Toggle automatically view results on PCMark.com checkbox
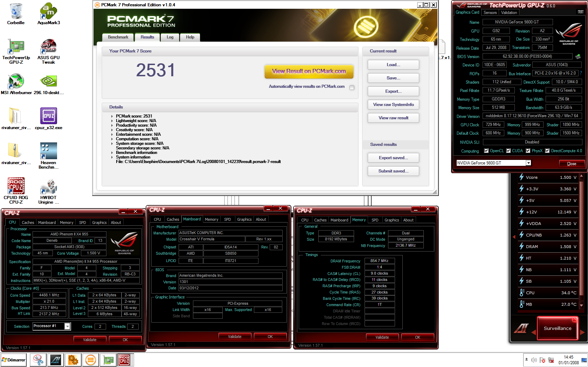The image size is (588, 367). pyautogui.click(x=352, y=87)
